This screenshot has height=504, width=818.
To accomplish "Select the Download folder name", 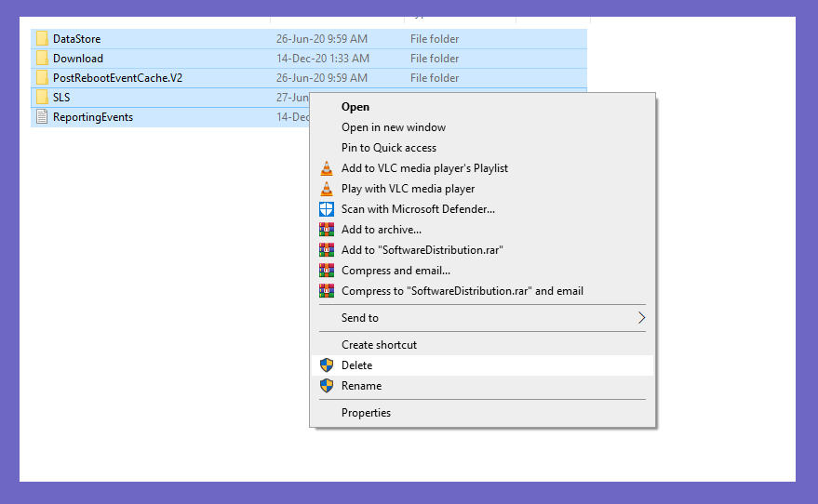I will (x=78, y=59).
